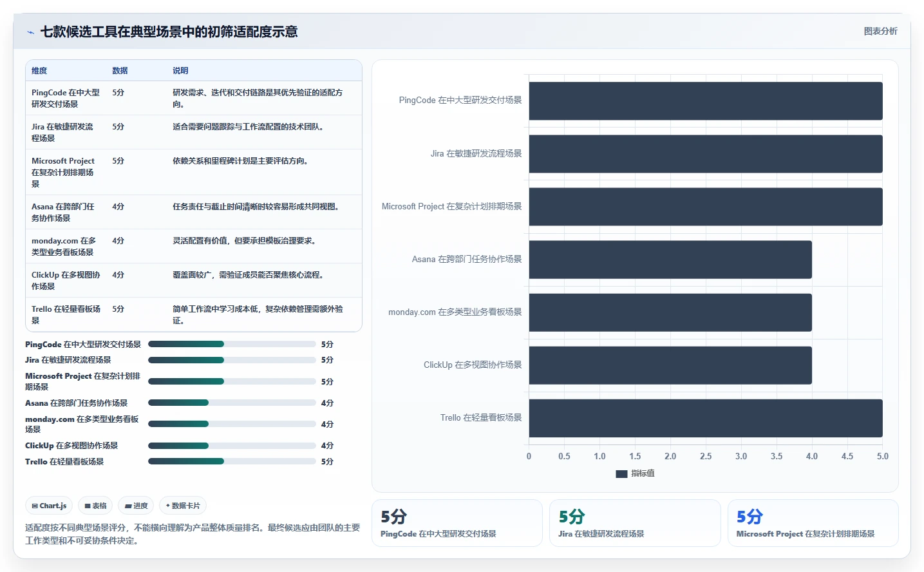The height and width of the screenshot is (572, 924).
Task: Click the small blue icon beside the page title
Action: pos(30,32)
